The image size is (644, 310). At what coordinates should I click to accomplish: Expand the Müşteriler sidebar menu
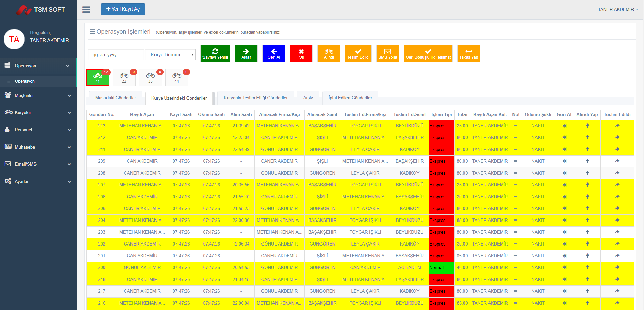(39, 96)
